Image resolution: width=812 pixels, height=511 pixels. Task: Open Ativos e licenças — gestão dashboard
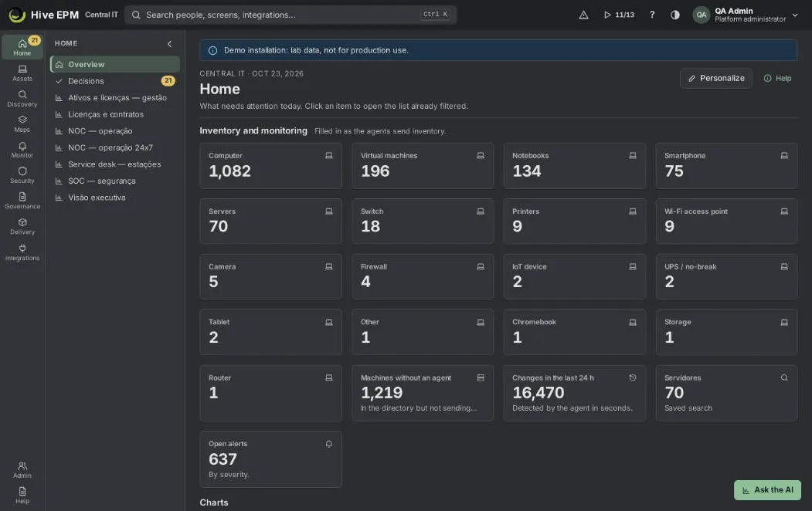click(x=115, y=98)
